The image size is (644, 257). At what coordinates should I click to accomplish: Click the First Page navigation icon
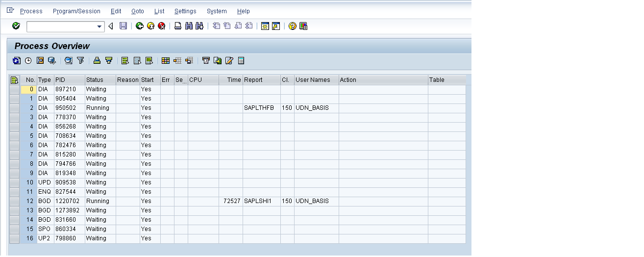pos(216,26)
